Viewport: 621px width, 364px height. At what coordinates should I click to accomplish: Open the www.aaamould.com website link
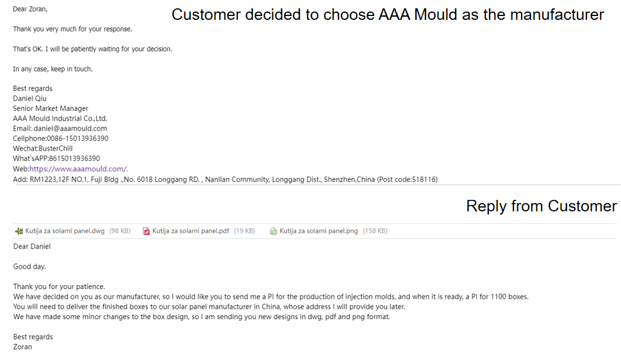tap(78, 169)
